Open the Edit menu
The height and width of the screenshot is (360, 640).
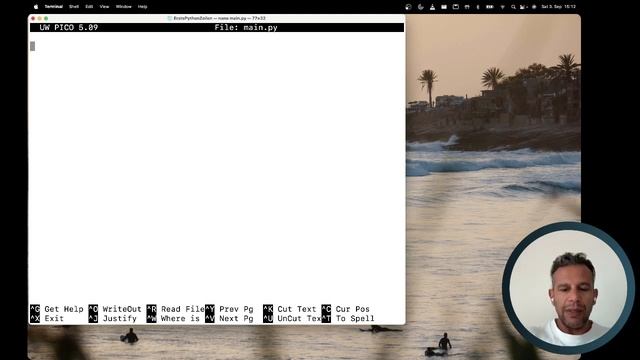pos(89,7)
